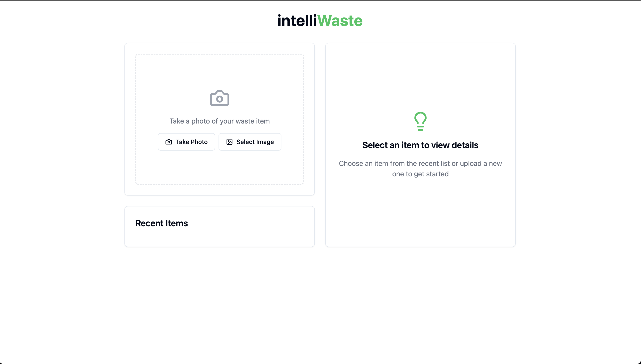Click the Take Photo button
The height and width of the screenshot is (364, 641).
pyautogui.click(x=186, y=142)
